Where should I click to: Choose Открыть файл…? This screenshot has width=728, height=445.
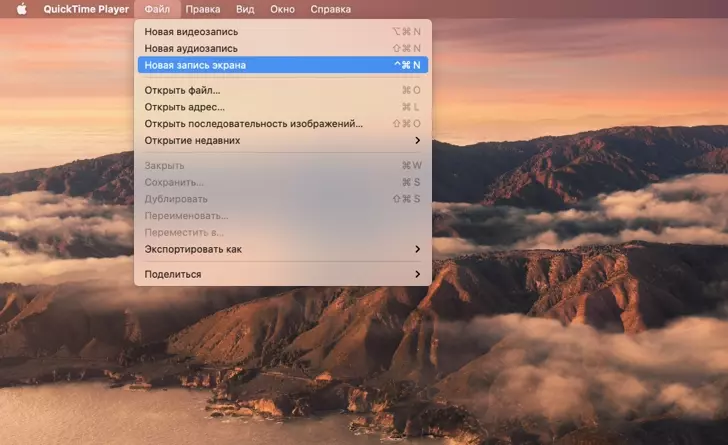(283, 90)
